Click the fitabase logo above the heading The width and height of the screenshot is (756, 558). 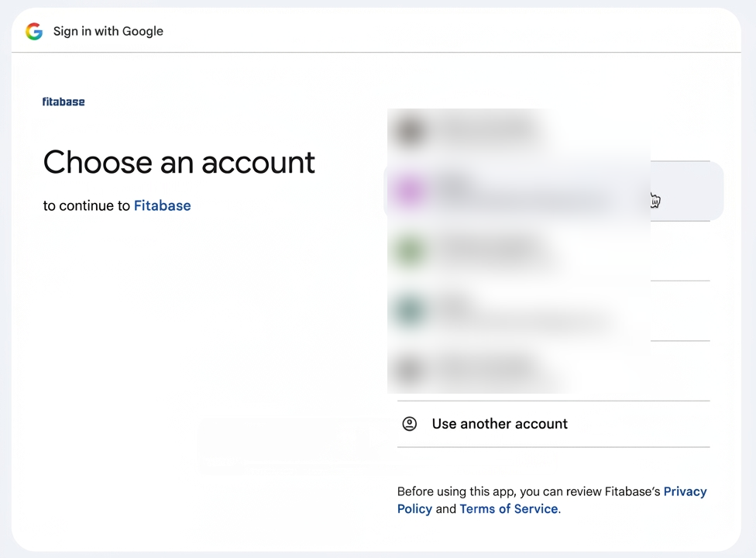64,102
